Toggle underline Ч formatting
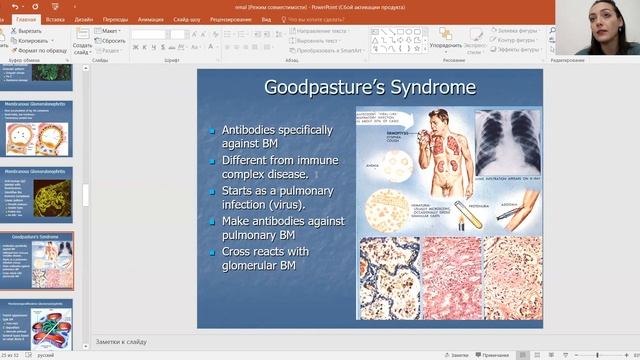 (x=153, y=48)
